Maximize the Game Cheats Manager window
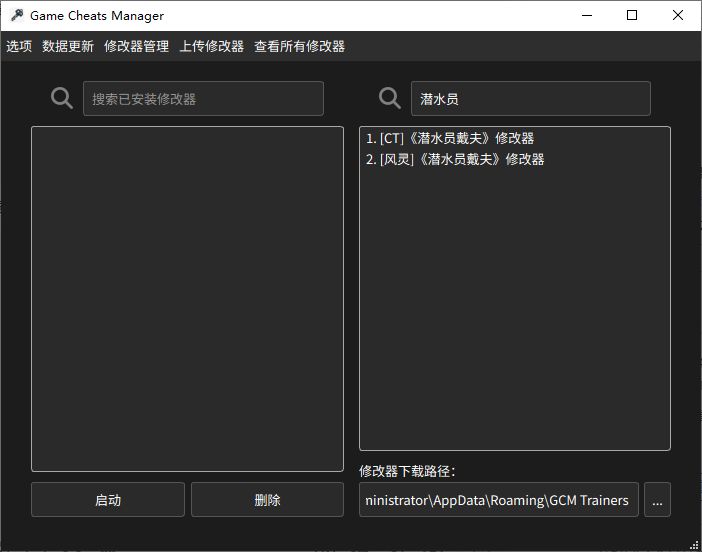The image size is (702, 552). [632, 15]
